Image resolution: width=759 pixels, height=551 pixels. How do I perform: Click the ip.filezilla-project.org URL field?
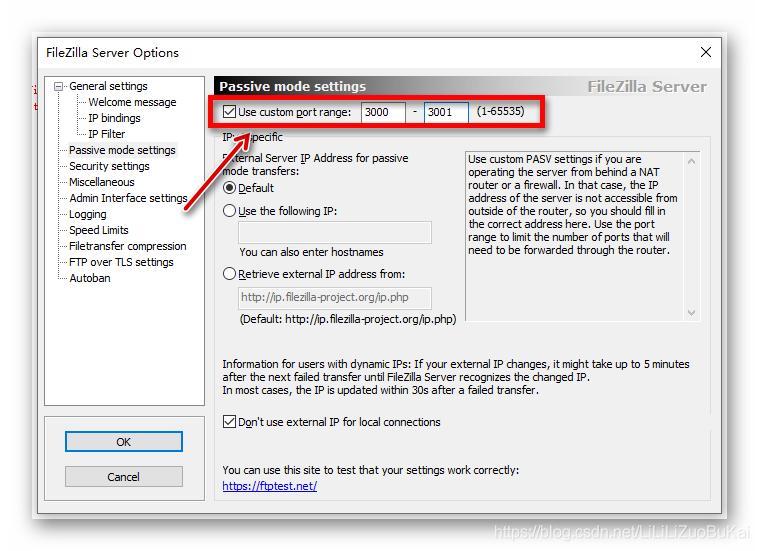click(x=334, y=298)
